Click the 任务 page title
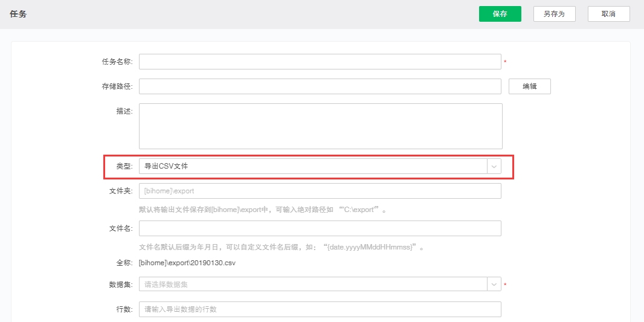Image resolution: width=644 pixels, height=322 pixels. 18,14
